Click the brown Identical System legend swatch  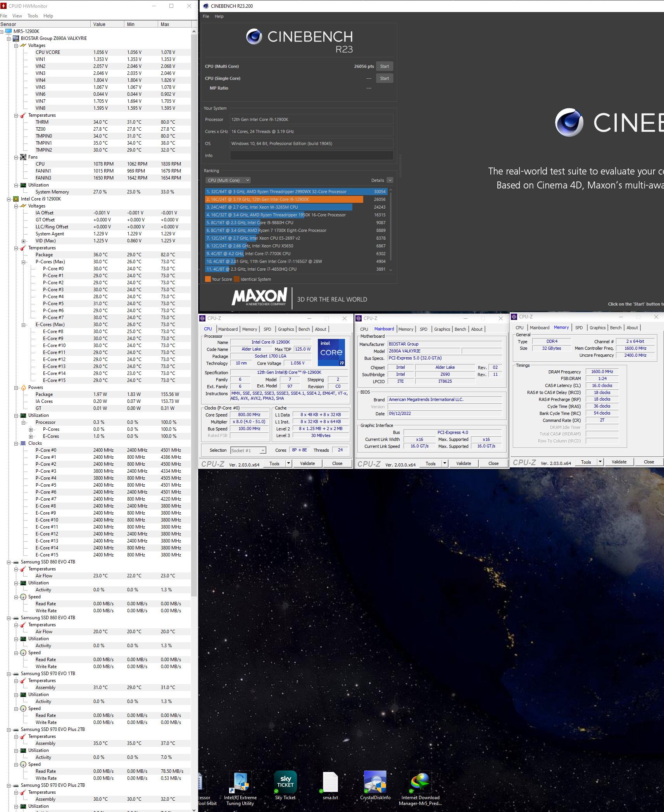(x=236, y=279)
